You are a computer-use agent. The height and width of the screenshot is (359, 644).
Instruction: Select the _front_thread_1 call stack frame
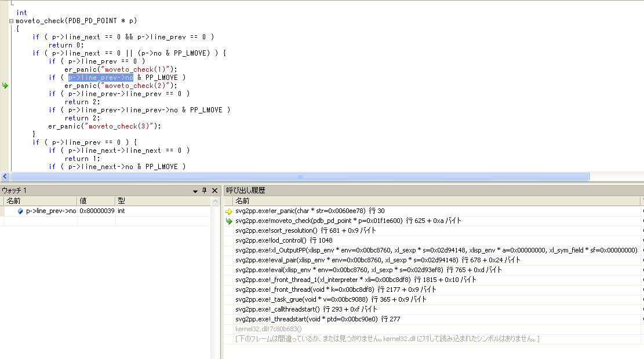pos(356,280)
